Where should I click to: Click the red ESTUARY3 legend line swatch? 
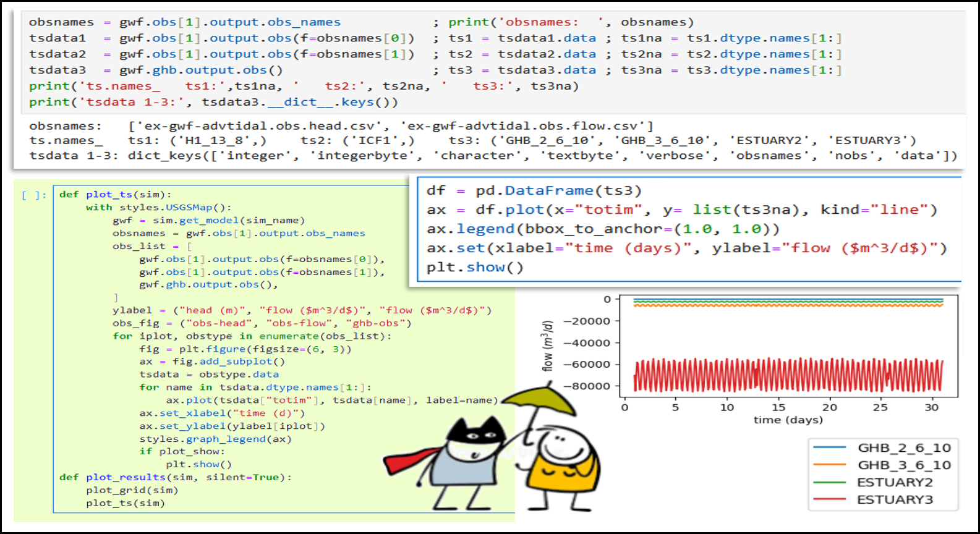pyautogui.click(x=830, y=499)
